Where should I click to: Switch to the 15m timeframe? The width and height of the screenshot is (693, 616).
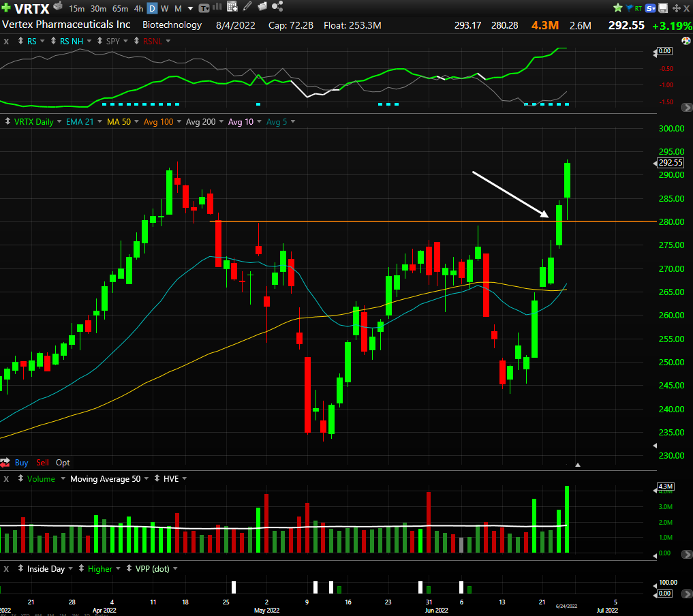(x=76, y=8)
